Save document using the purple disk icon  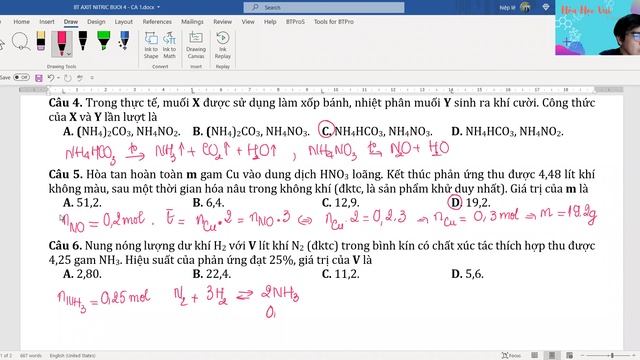39,78
